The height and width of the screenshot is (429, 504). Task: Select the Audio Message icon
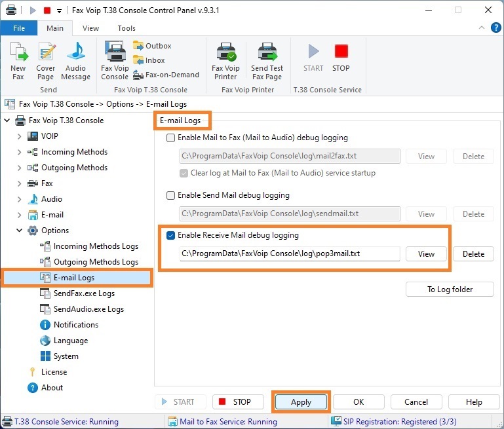tap(76, 60)
